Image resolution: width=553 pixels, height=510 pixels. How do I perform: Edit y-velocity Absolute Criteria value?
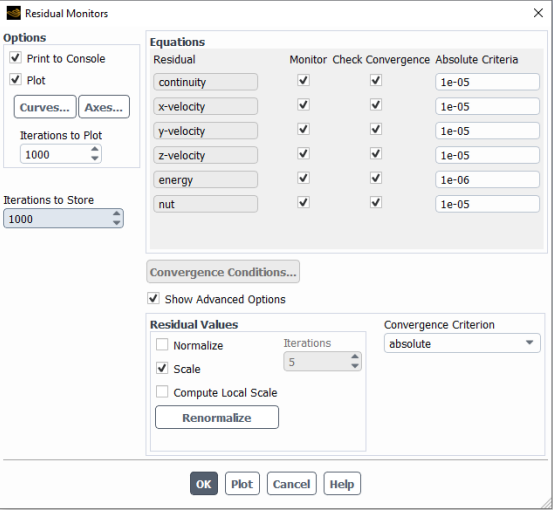click(487, 130)
